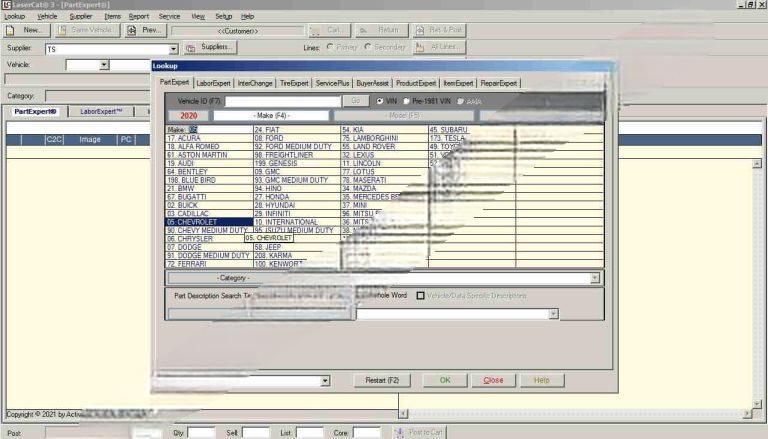The image size is (768, 439).
Task: Click the vertical scrollbar up arrow in main window
Action: coord(757,164)
